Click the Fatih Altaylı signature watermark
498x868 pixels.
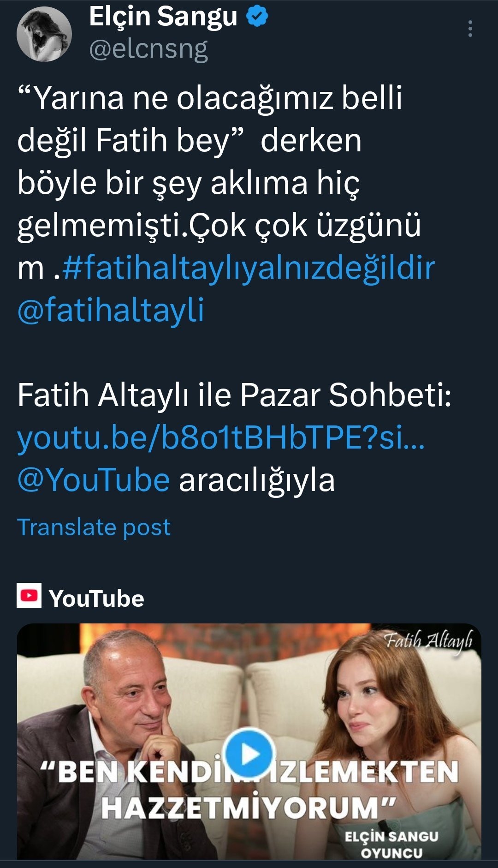point(428,642)
